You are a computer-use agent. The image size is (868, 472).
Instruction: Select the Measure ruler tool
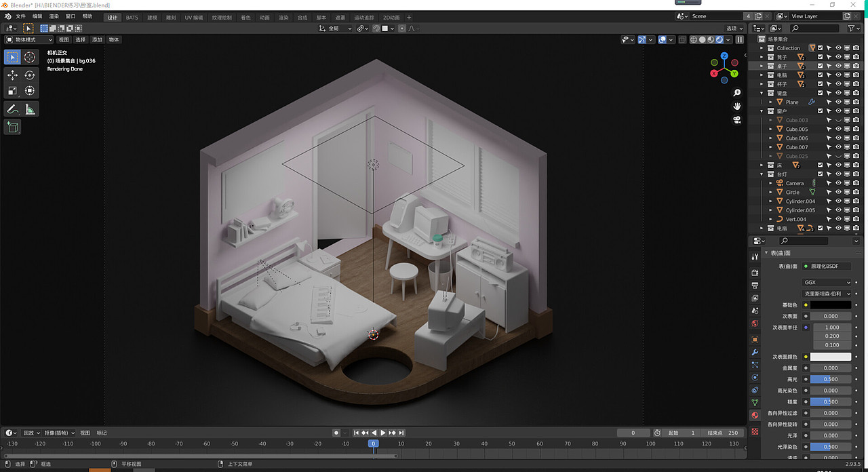click(30, 109)
